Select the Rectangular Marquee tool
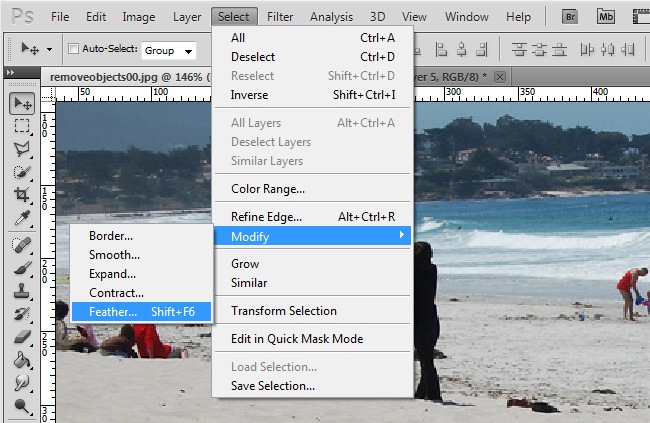 [21, 126]
